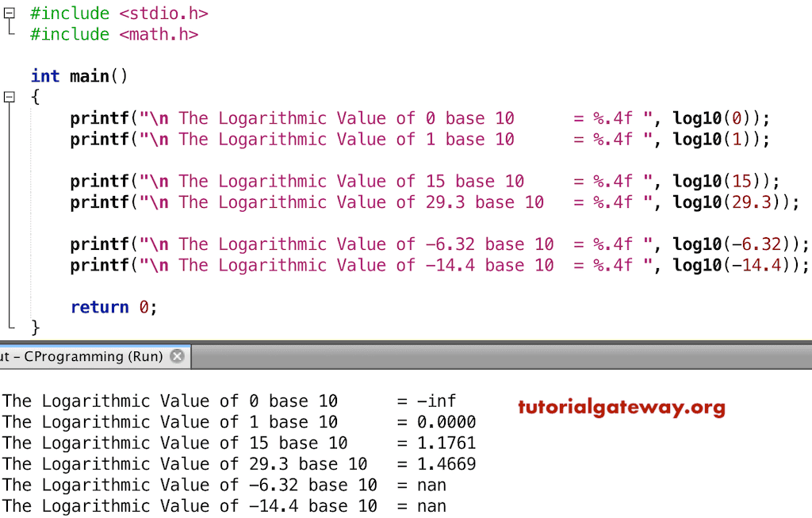Click the 1.4669 output value
This screenshot has width=812, height=518.
(x=446, y=464)
